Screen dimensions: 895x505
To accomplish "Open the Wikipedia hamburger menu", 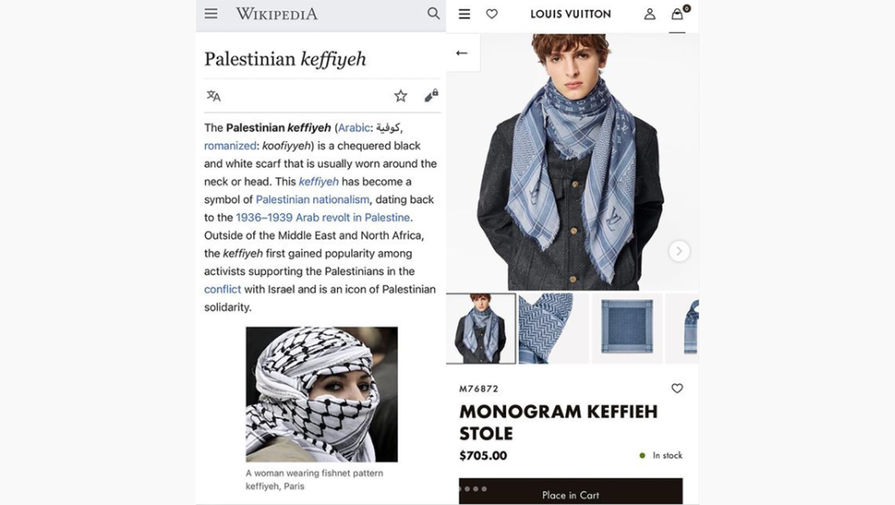I will (211, 13).
